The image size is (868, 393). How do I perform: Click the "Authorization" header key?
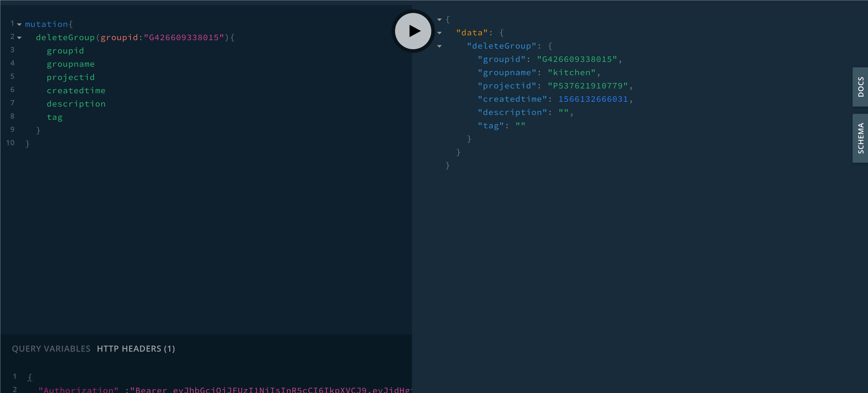78,390
